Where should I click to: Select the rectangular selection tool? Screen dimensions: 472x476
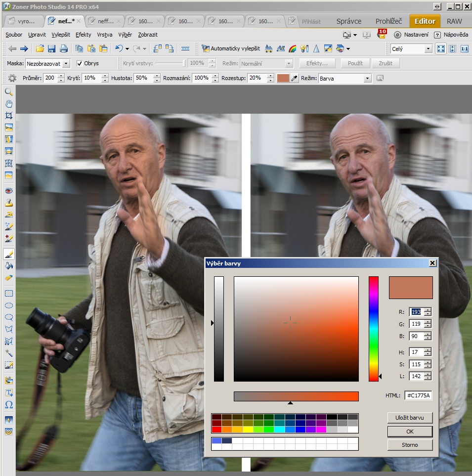(x=8, y=293)
